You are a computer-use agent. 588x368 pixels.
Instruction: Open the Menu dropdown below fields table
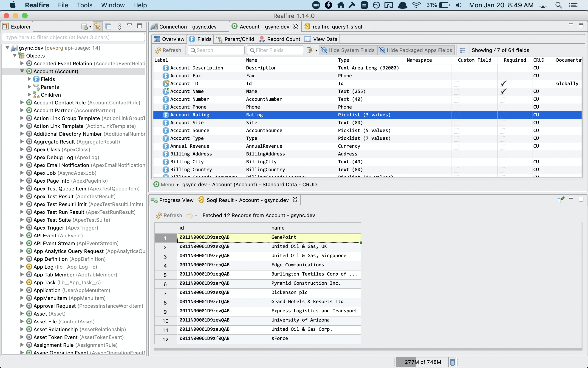[178, 185]
